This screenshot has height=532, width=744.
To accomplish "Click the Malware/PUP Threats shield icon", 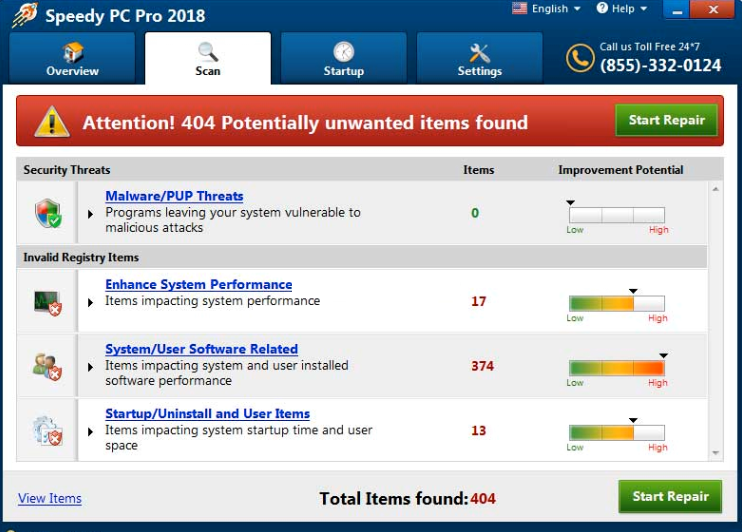I will tap(47, 212).
